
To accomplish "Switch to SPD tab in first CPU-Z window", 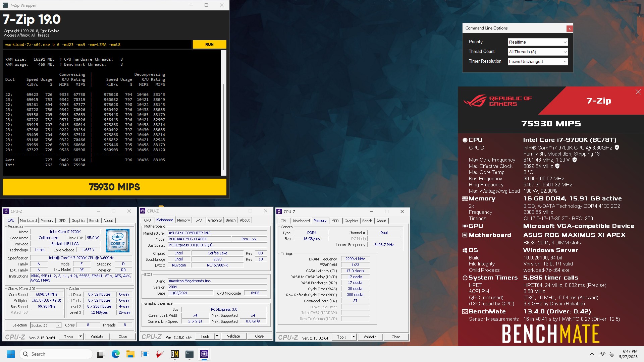I will coord(62,221).
